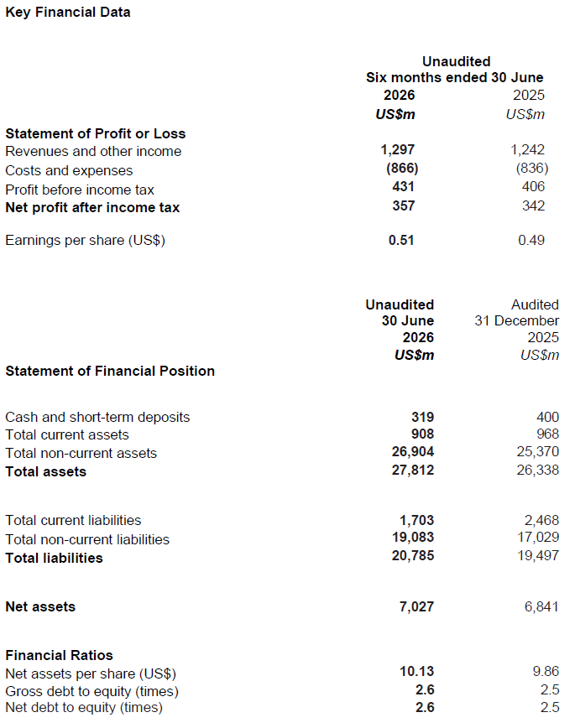Select the Earnings per share 0.51 value
Viewport: 575px width, 728px height.
coord(401,240)
